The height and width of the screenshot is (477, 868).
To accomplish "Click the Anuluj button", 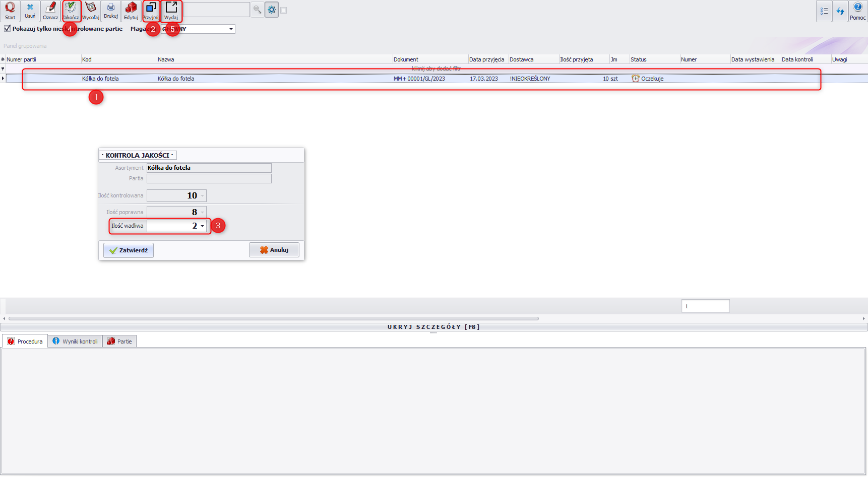I will (274, 250).
